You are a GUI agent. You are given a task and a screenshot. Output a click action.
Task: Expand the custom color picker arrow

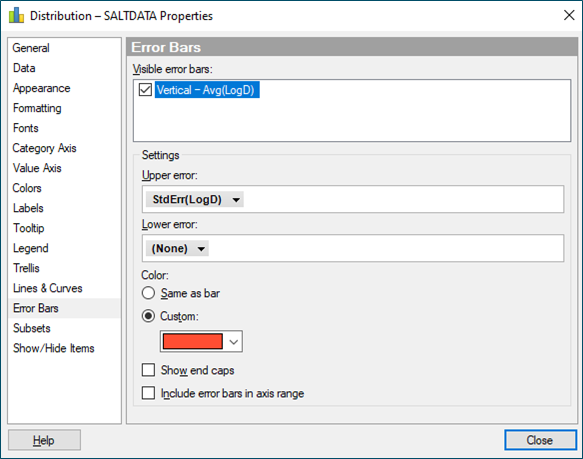coord(233,341)
